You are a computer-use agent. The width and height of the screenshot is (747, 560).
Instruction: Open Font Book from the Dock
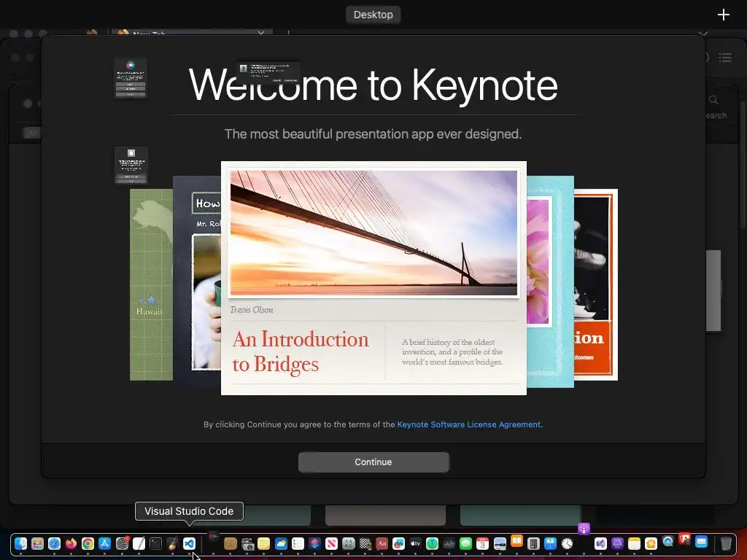click(348, 543)
